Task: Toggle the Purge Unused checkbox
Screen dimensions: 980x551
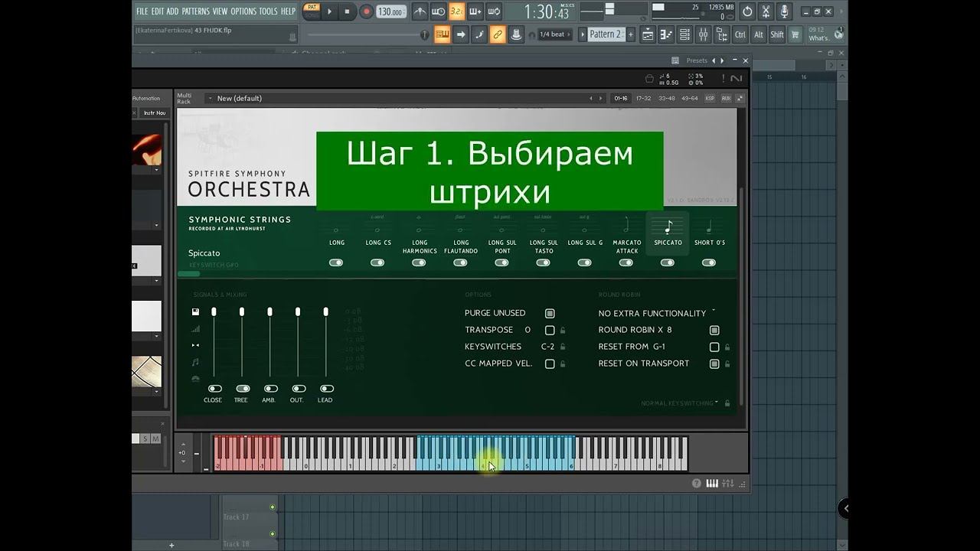Action: coord(550,313)
